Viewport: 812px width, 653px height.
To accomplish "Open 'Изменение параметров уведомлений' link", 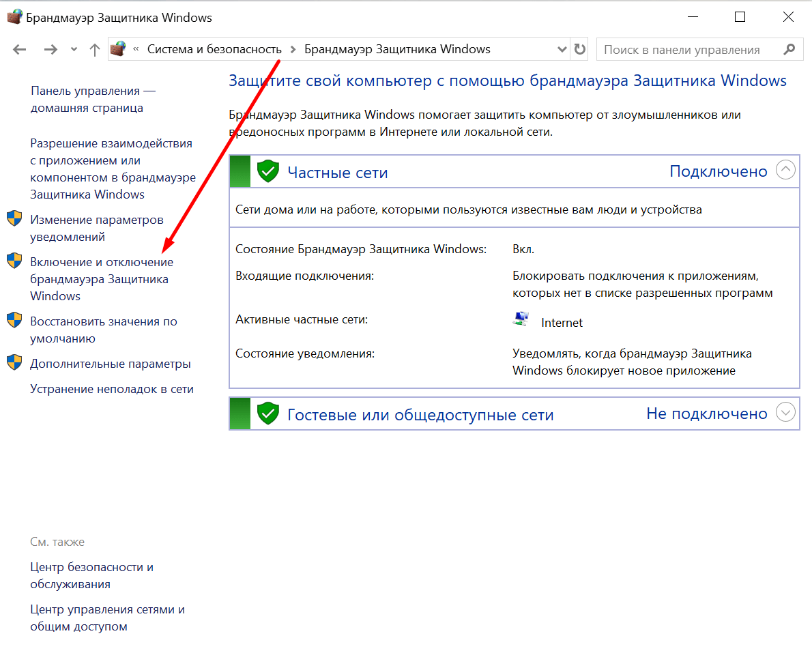I will (97, 229).
